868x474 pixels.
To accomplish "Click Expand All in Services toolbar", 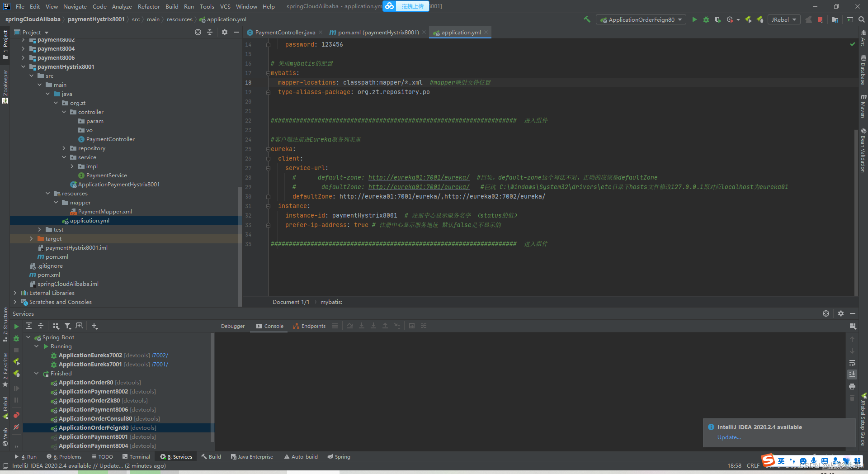I will (29, 326).
